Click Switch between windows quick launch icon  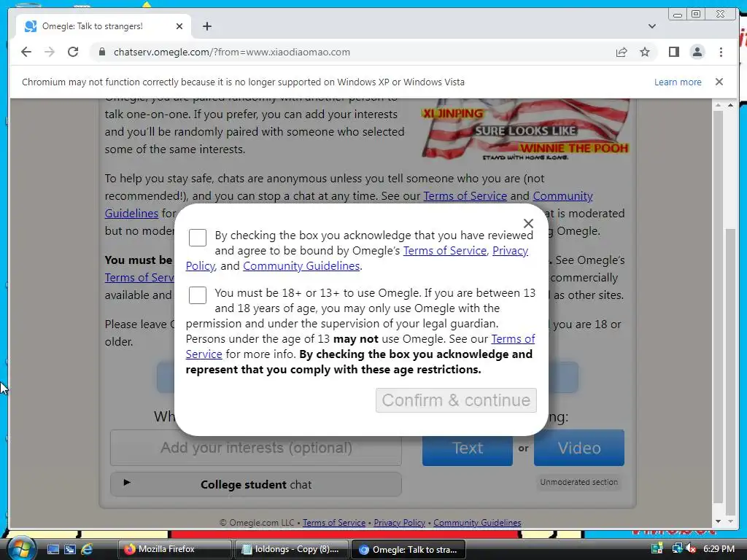click(70, 549)
